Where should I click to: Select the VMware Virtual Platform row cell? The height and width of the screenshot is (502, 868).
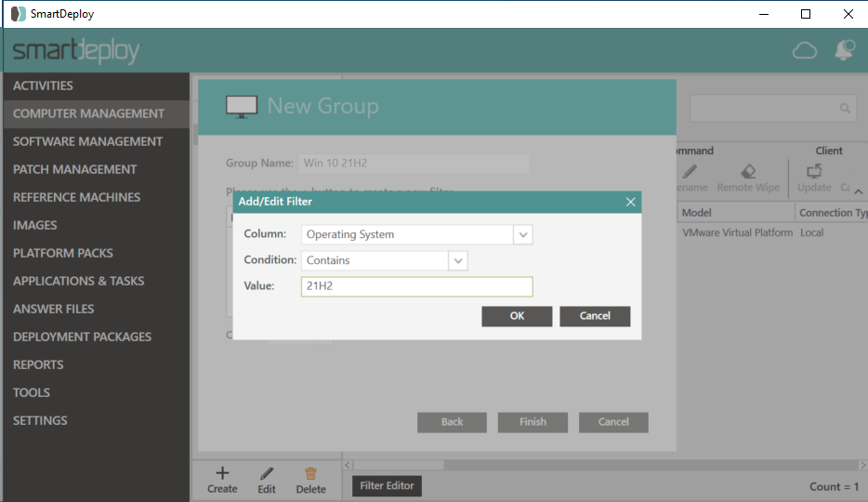coord(737,233)
